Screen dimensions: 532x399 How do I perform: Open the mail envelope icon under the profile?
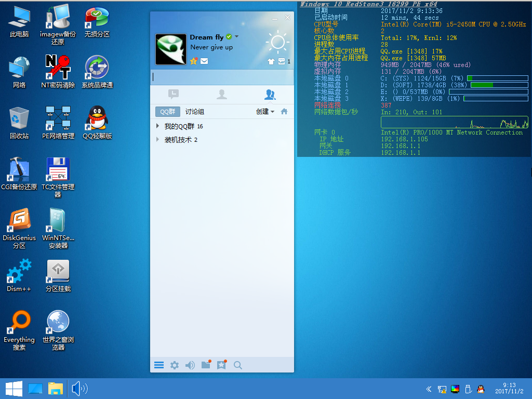[204, 61]
